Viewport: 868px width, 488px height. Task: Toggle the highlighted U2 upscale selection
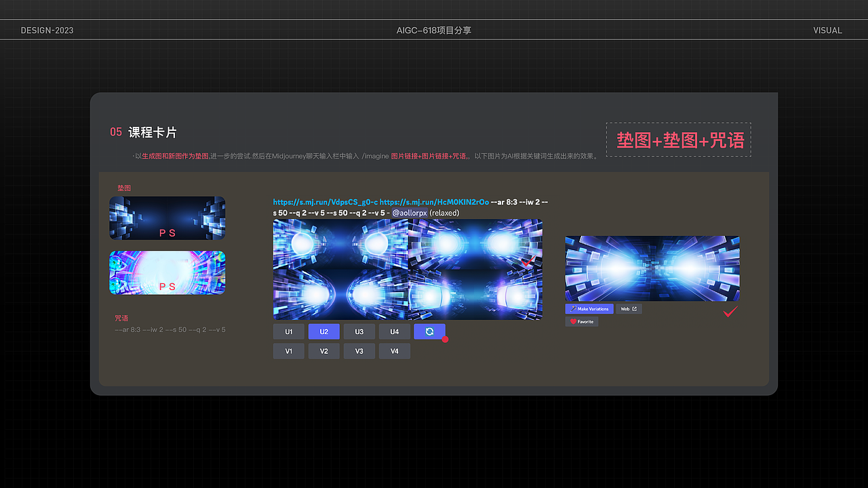pyautogui.click(x=323, y=331)
